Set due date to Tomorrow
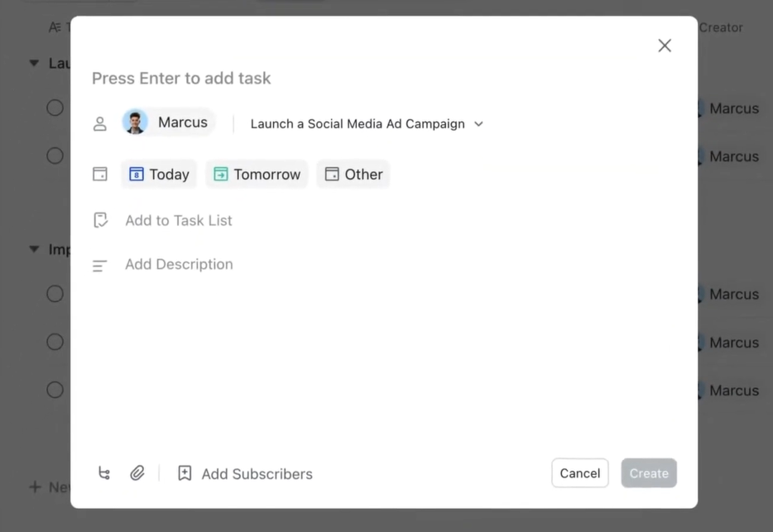The height and width of the screenshot is (532, 773). click(257, 175)
